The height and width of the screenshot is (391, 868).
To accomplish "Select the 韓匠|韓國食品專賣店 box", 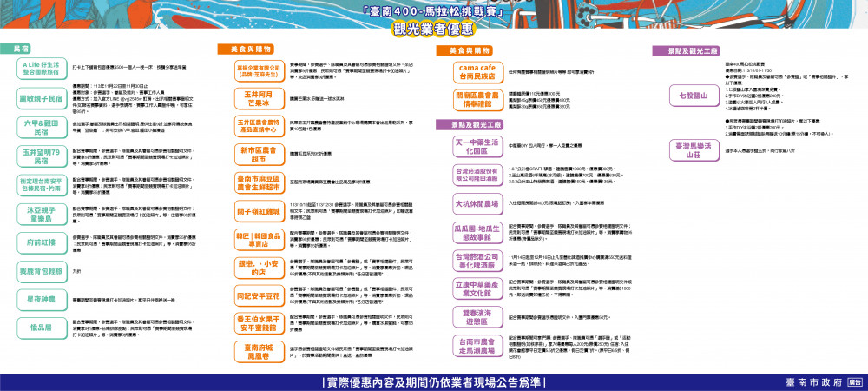I will 259,240.
